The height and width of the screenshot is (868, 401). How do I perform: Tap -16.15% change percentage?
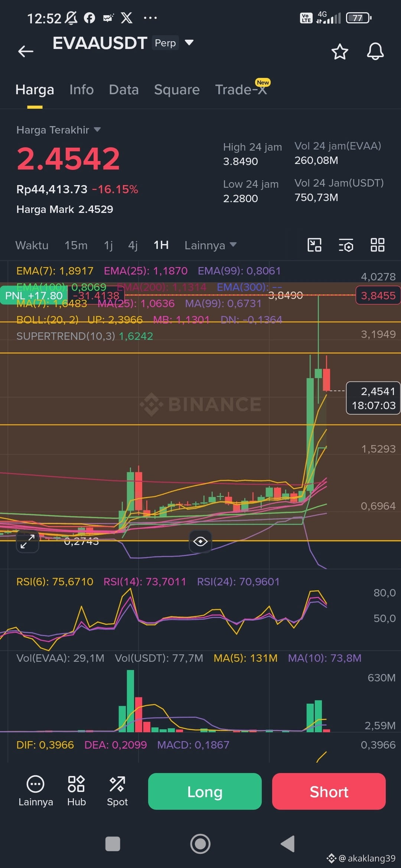pos(115,190)
